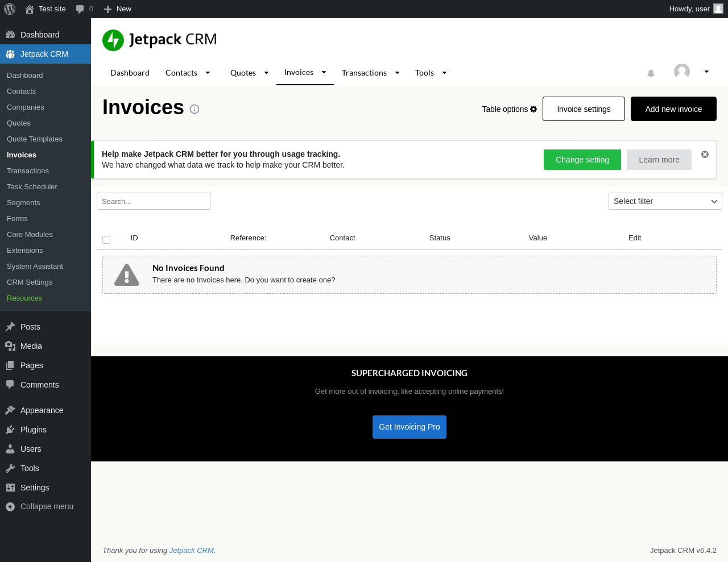Click the Media library icon
The width and height of the screenshot is (728, 562).
(x=10, y=346)
